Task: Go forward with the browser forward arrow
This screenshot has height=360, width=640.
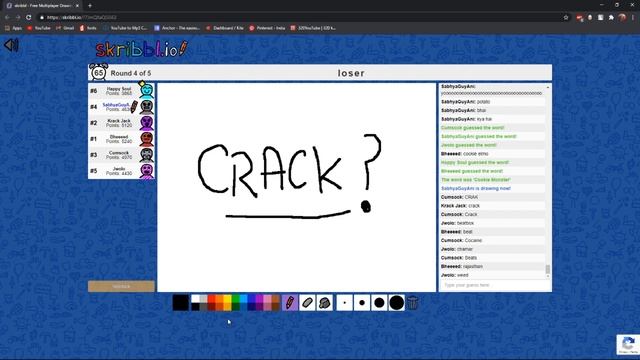Action: pyautogui.click(x=18, y=17)
